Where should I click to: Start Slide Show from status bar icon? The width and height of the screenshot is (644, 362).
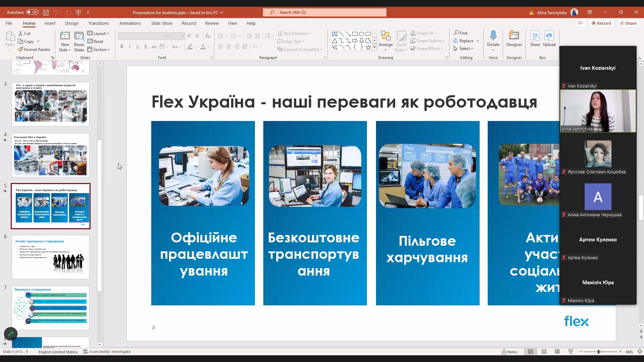coord(571,352)
